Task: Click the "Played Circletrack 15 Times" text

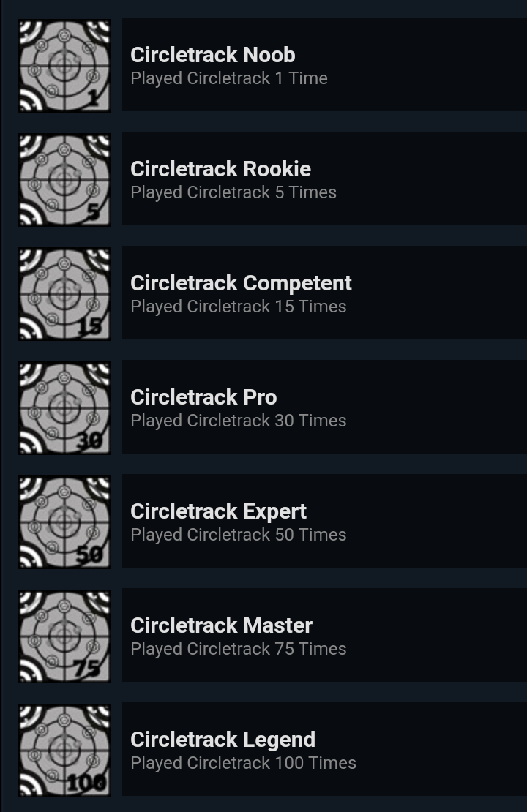Action: pyautogui.click(x=238, y=307)
